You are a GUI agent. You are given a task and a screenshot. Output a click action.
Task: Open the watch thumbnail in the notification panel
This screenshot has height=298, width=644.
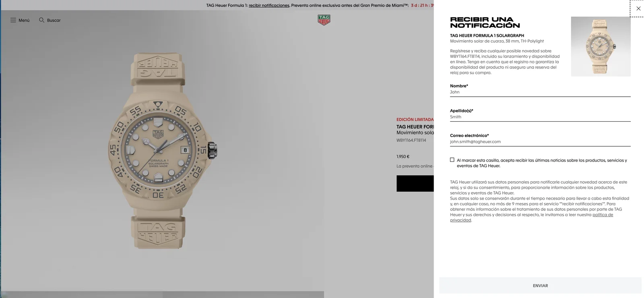coord(601,46)
